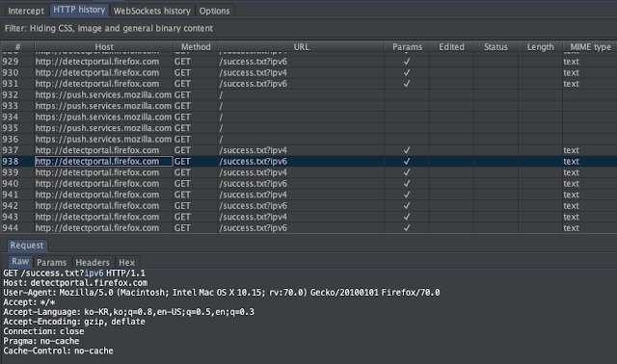
Task: Select request 932 to push.services.mozilla.com
Action: [308, 94]
